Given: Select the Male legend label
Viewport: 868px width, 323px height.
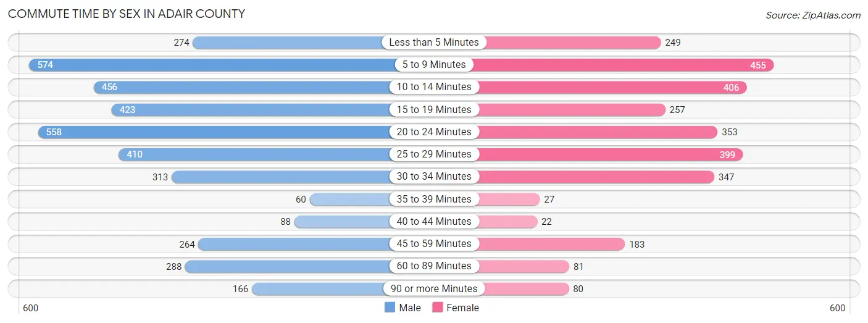Looking at the screenshot, I should coord(410,308).
